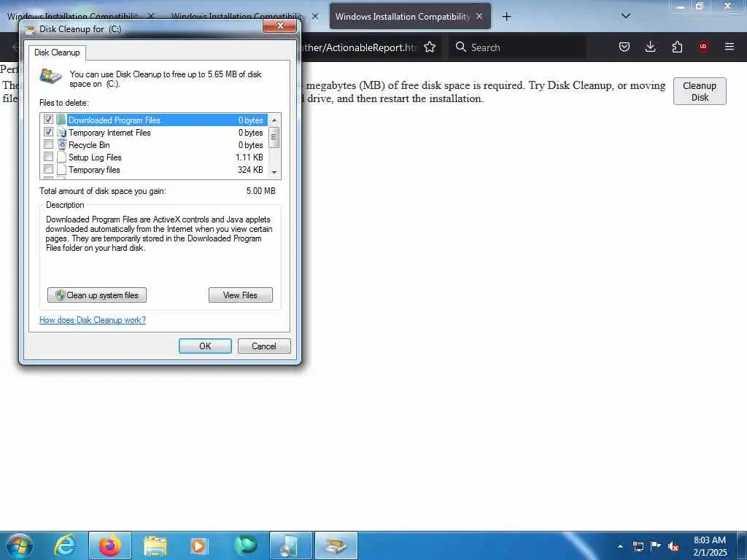The width and height of the screenshot is (747, 560).
Task: Click the Cleanup Disk button on the webpage
Action: (x=700, y=91)
